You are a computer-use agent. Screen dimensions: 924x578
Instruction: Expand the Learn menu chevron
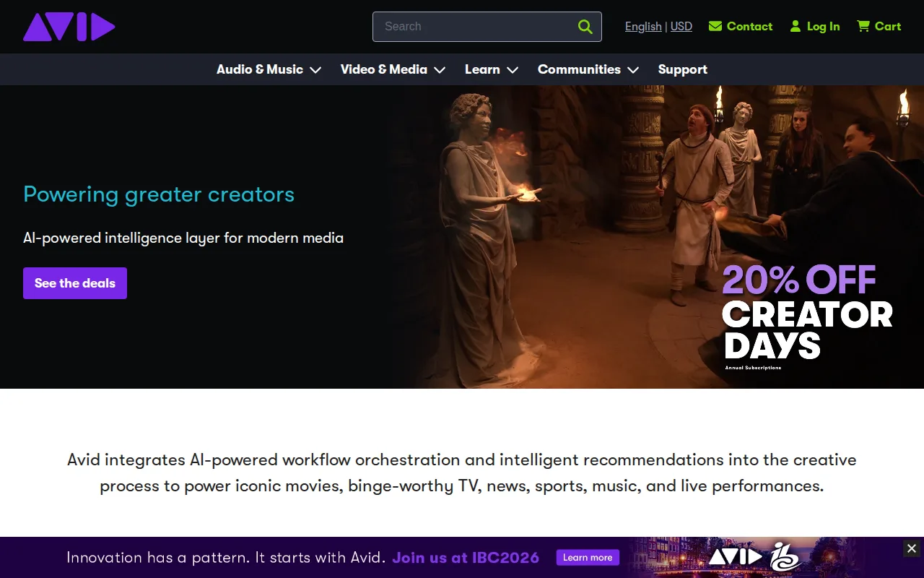513,70
